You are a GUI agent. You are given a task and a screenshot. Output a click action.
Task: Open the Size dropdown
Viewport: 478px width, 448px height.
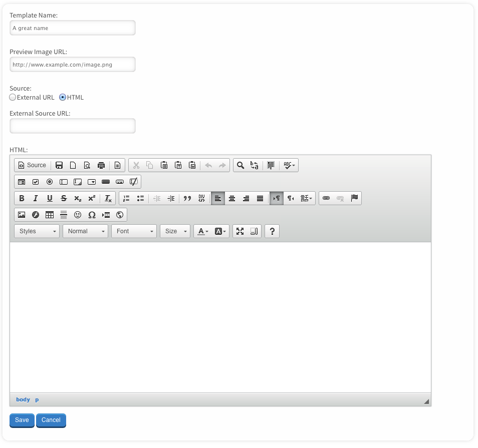click(175, 231)
